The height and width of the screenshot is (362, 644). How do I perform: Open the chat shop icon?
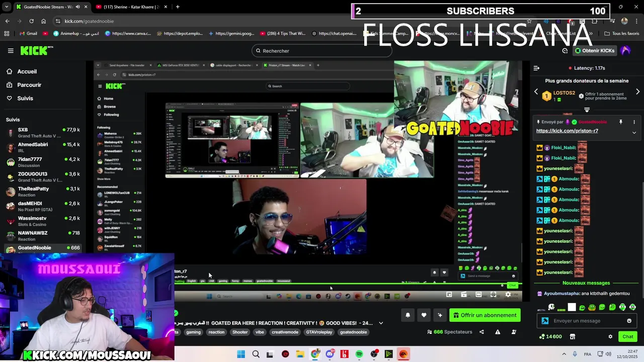pyautogui.click(x=572, y=337)
